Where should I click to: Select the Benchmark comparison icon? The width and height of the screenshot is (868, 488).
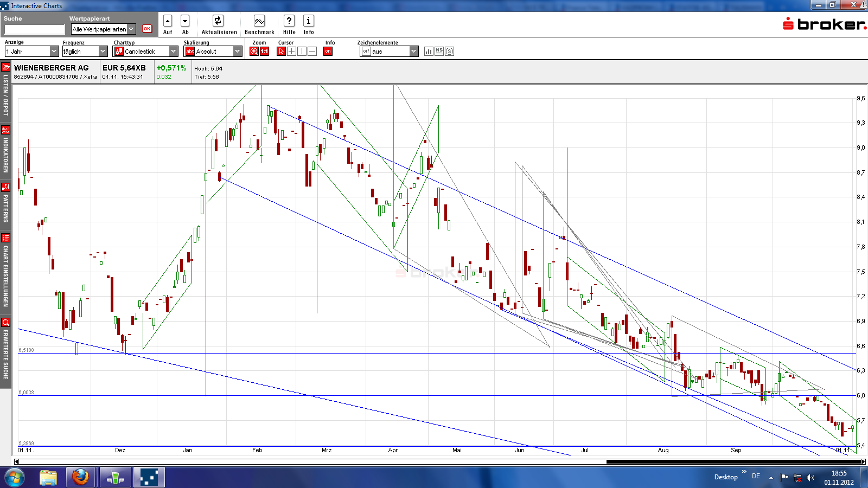pos(259,22)
